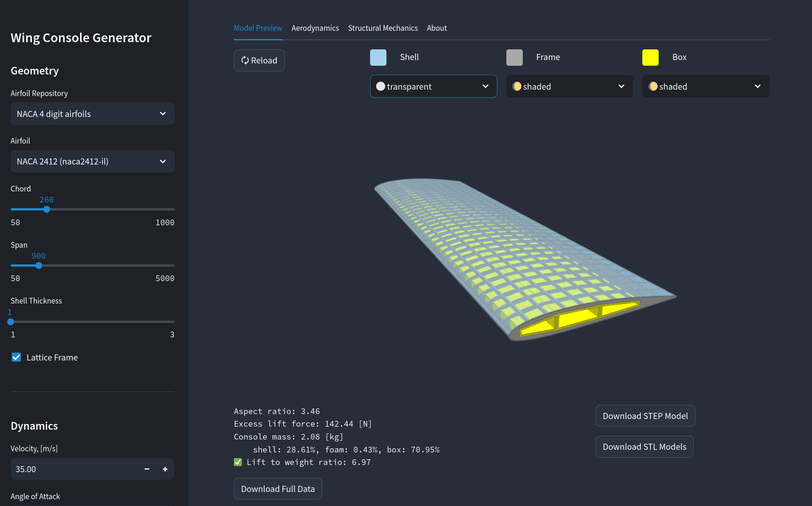This screenshot has width=812, height=506.
Task: Click Download STEP Model button
Action: (x=645, y=416)
